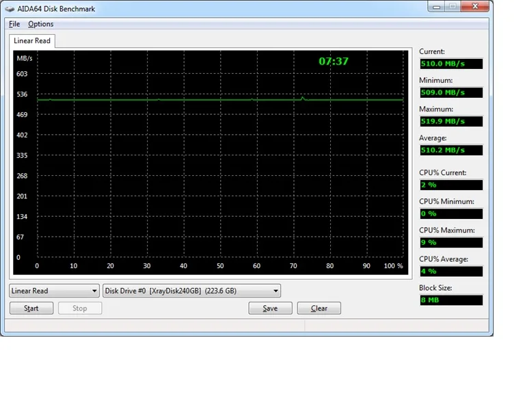This screenshot has width=525, height=420.
Task: Open the File menu
Action: point(14,24)
